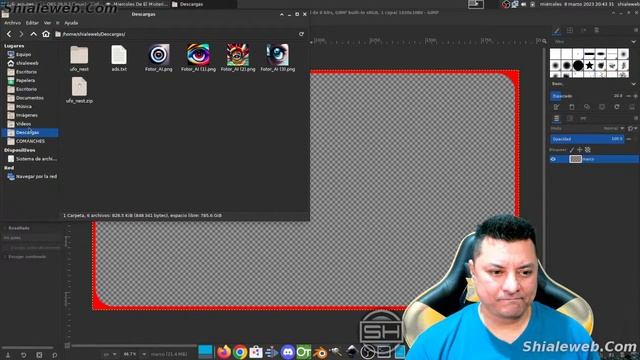Choose the large hard round brush
Viewport: 640px width, 360px height.
(x=578, y=65)
